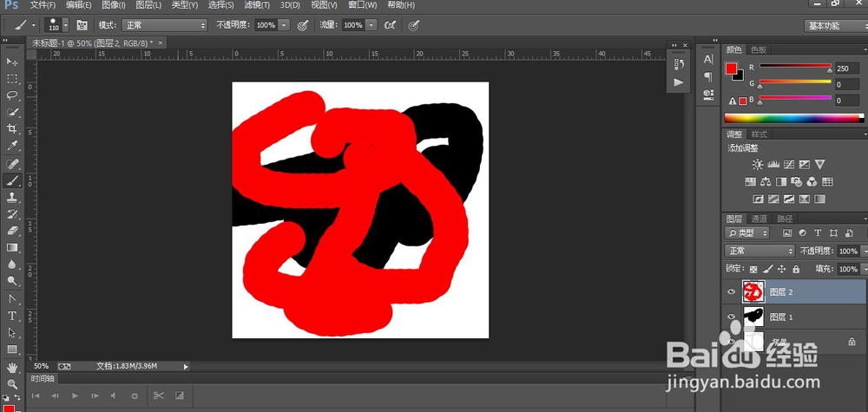Select the Pen tool
The image size is (868, 412).
point(12,299)
